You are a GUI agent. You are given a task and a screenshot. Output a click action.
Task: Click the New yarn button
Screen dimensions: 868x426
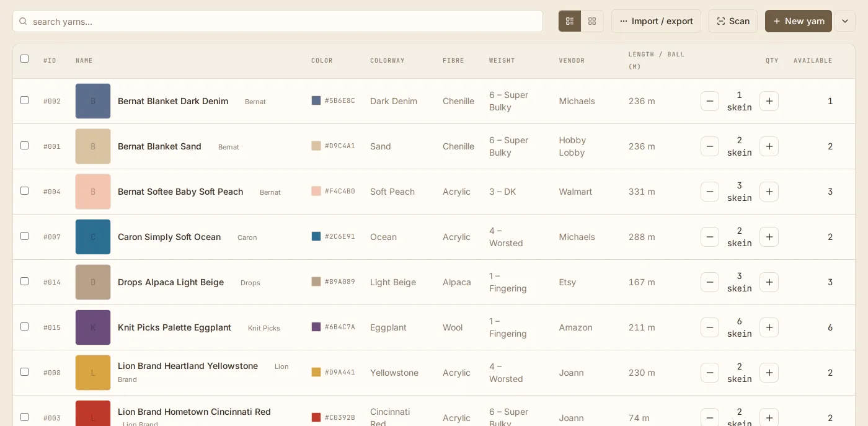pos(799,21)
